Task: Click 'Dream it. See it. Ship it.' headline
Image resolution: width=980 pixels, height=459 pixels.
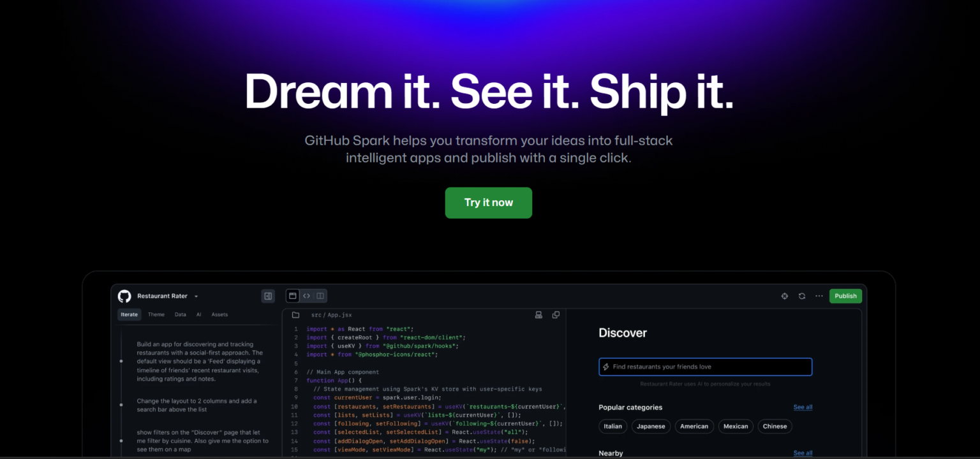Action: click(x=489, y=91)
